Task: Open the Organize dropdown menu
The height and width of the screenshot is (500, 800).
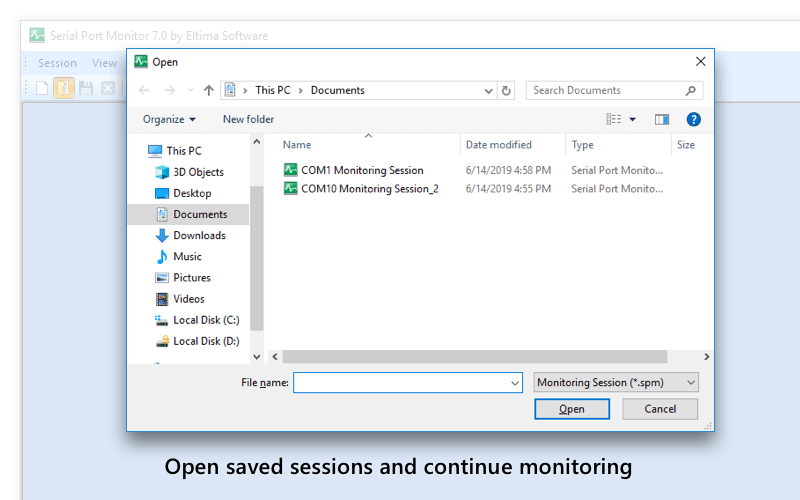Action: 169,119
